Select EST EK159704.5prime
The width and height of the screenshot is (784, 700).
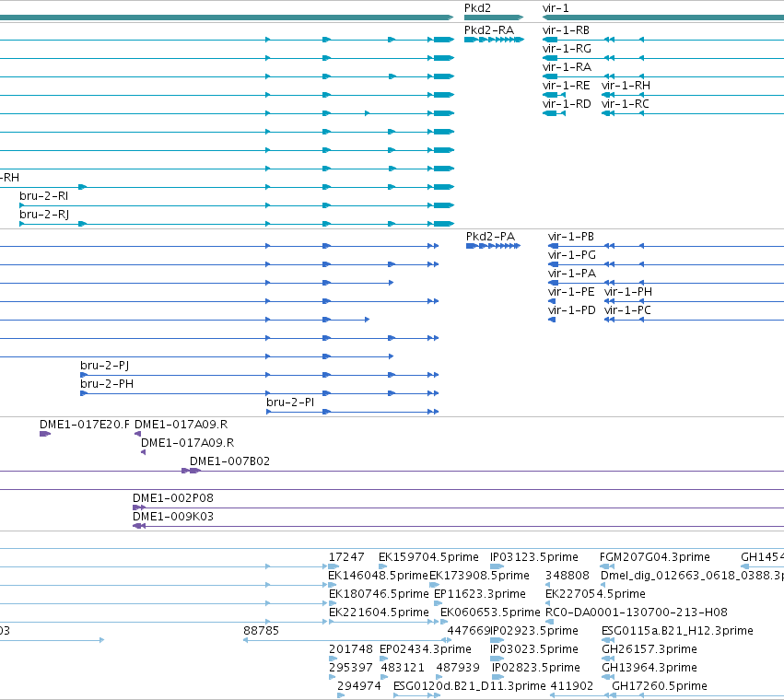point(428,558)
